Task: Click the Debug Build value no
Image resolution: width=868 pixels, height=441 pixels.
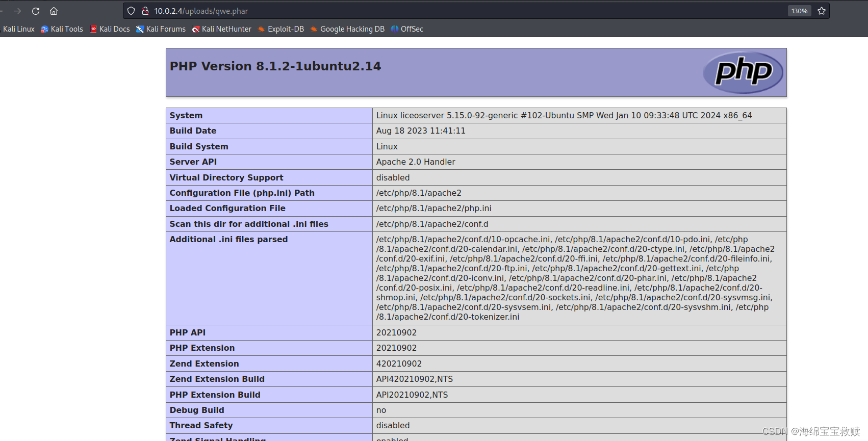Action: (x=381, y=410)
